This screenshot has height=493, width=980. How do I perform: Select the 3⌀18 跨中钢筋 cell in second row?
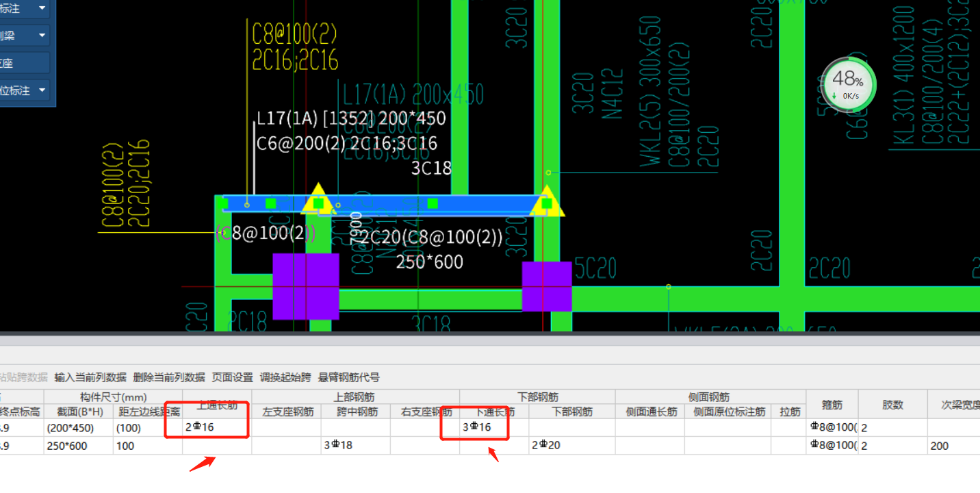356,446
